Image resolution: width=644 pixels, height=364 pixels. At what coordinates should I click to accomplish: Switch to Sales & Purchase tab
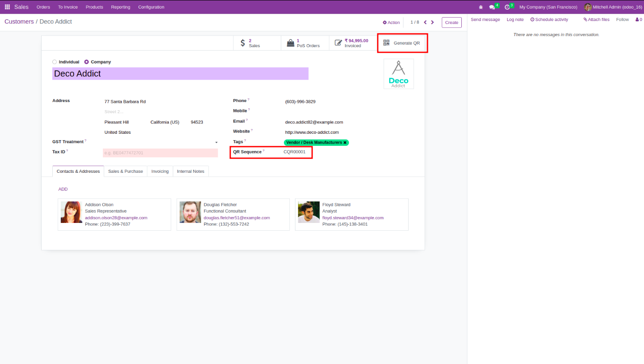pos(126,171)
